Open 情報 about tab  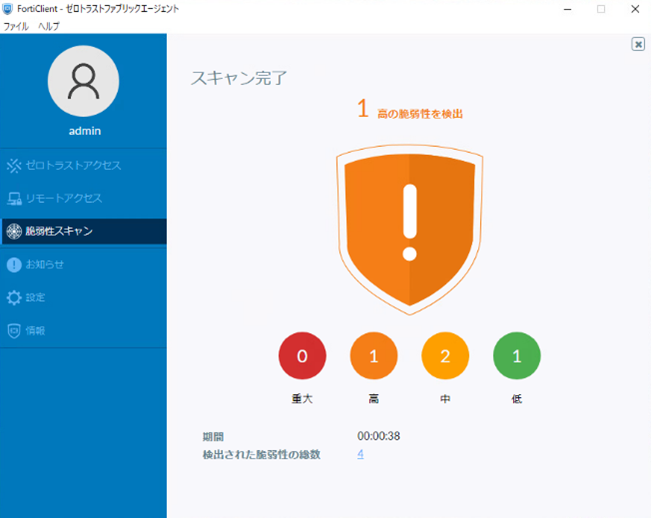pos(83,331)
